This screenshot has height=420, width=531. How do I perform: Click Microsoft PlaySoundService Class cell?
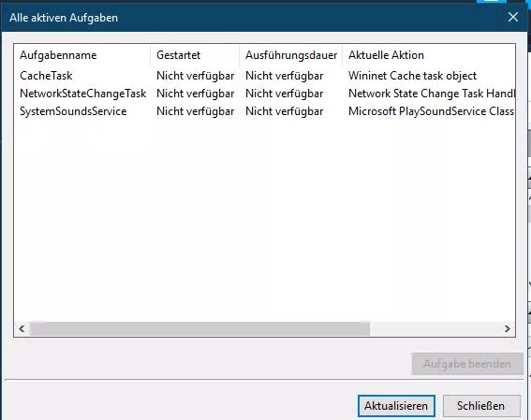click(x=431, y=111)
